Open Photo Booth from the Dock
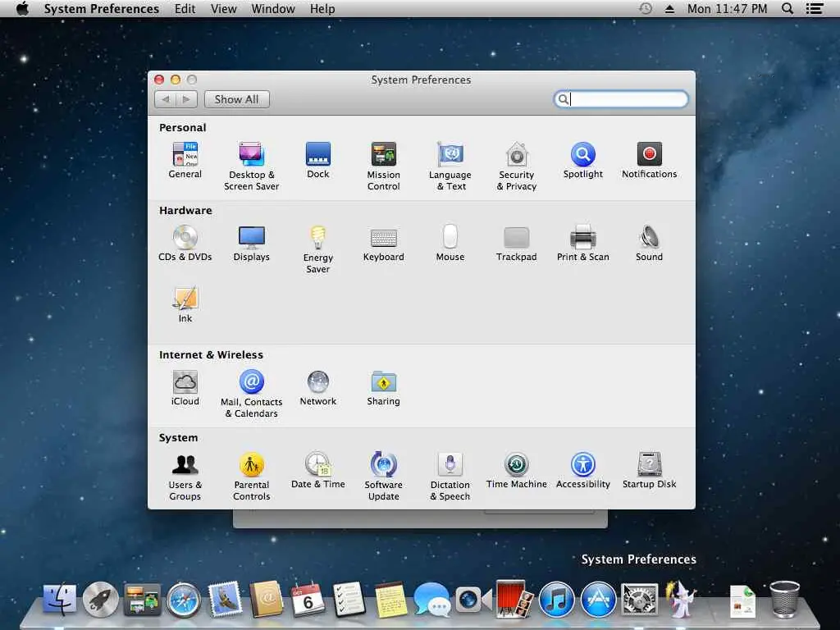The width and height of the screenshot is (840, 630). tap(514, 599)
